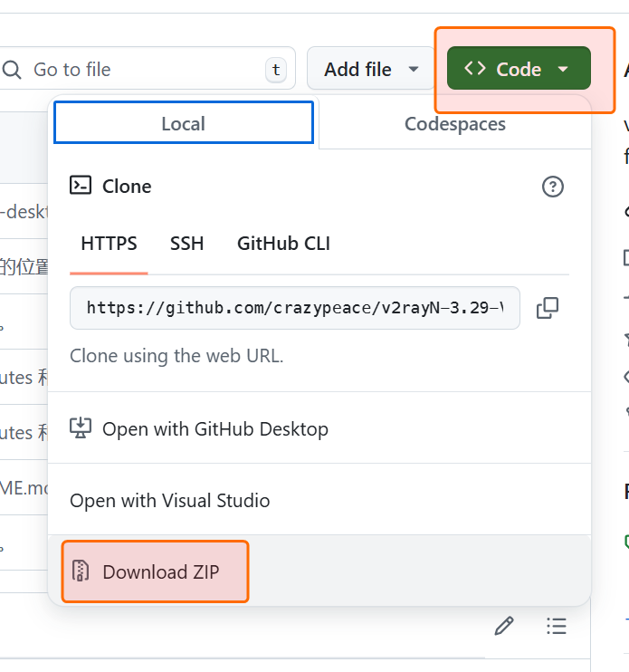Screen dimensions: 629x672
Task: Switch to the Codespaces tab
Action: click(454, 124)
